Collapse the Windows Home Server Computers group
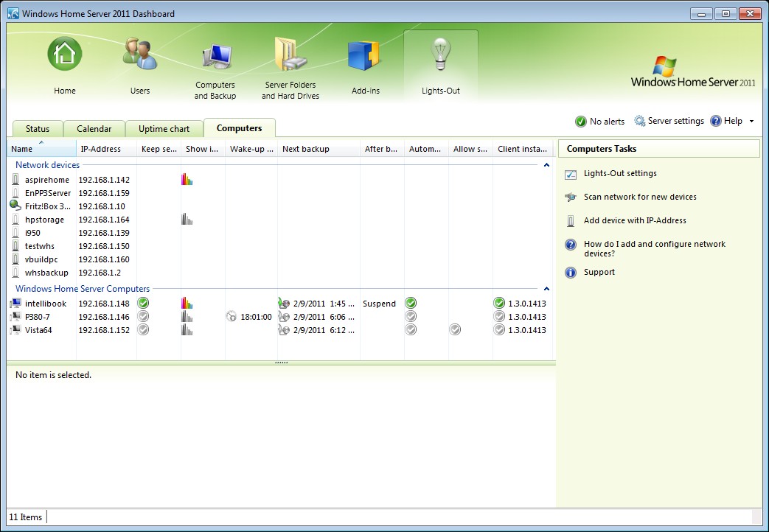The height and width of the screenshot is (532, 769). 546,289
